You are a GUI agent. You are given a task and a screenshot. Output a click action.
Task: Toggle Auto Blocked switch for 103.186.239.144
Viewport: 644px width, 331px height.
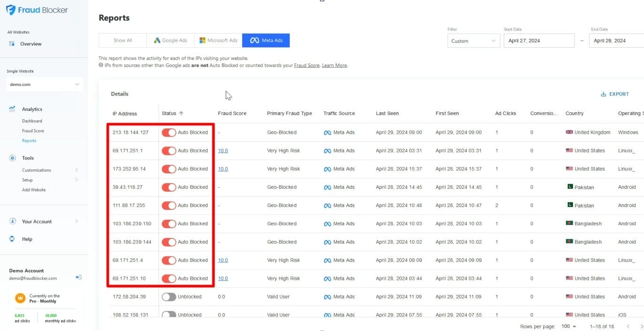[169, 242]
